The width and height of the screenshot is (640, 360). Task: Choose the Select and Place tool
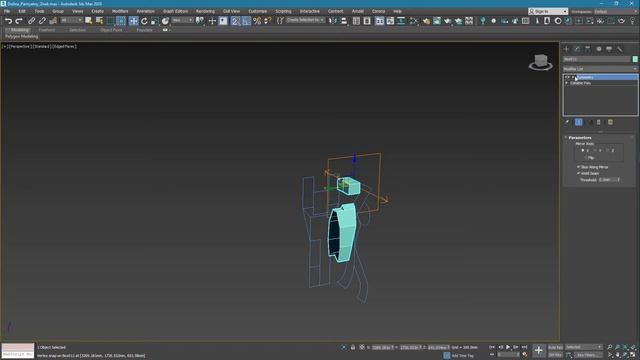(165, 21)
